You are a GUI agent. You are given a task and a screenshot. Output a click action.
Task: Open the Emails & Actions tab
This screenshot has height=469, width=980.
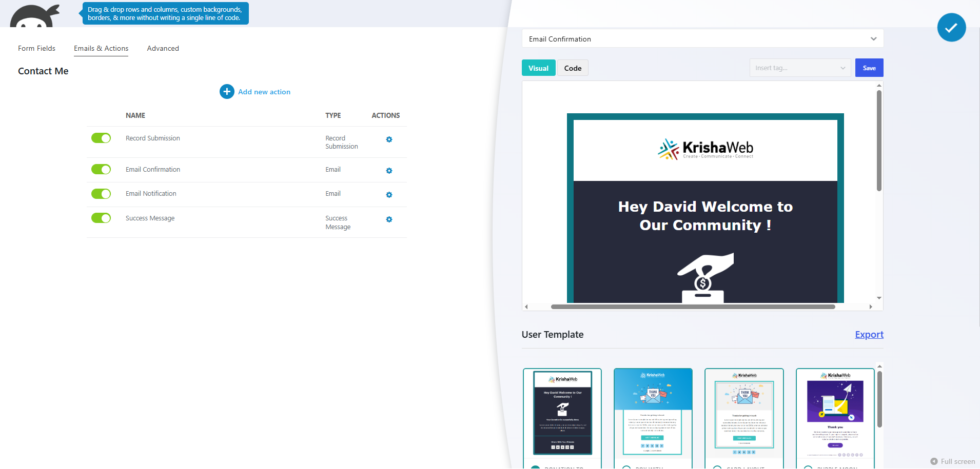(x=101, y=48)
